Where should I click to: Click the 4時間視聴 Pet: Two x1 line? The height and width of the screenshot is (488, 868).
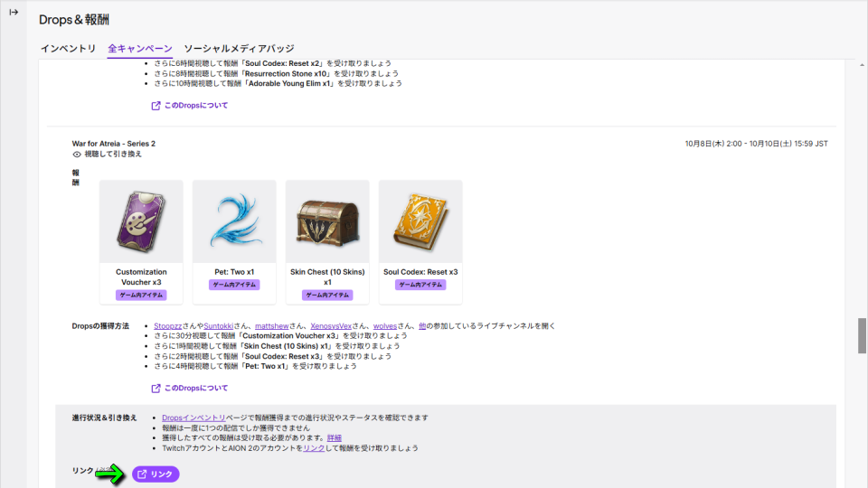pos(255,366)
